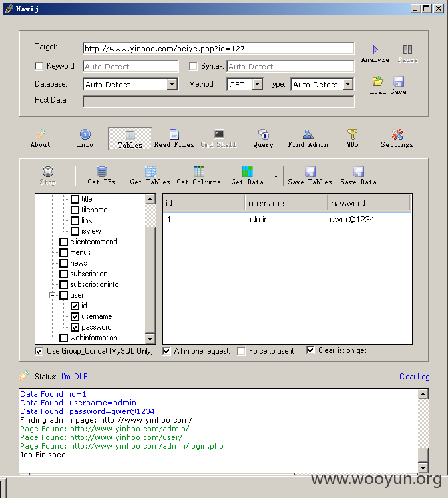This screenshot has width=448, height=498.
Task: Uncheck the id column under user
Action: 75,306
